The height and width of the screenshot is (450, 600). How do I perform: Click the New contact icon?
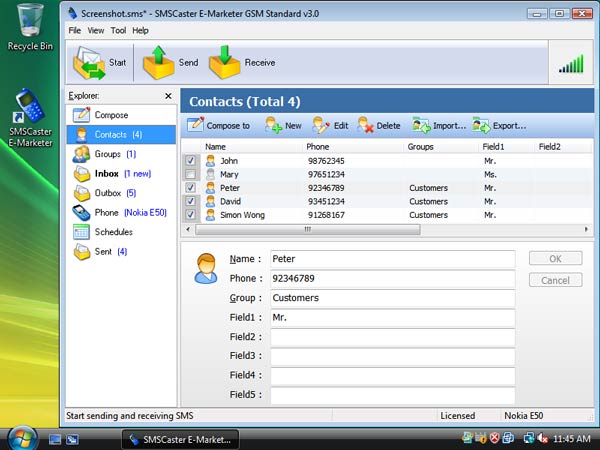[283, 126]
